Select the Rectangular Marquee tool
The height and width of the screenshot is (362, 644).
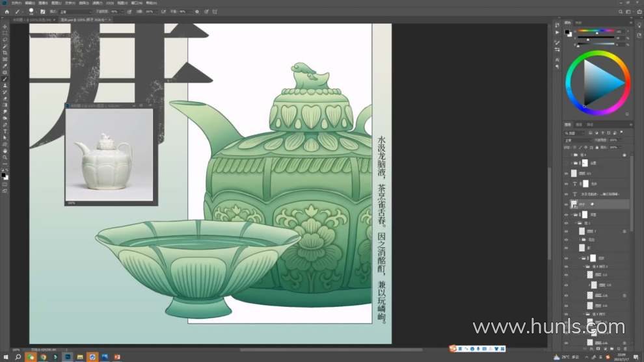tap(5, 33)
